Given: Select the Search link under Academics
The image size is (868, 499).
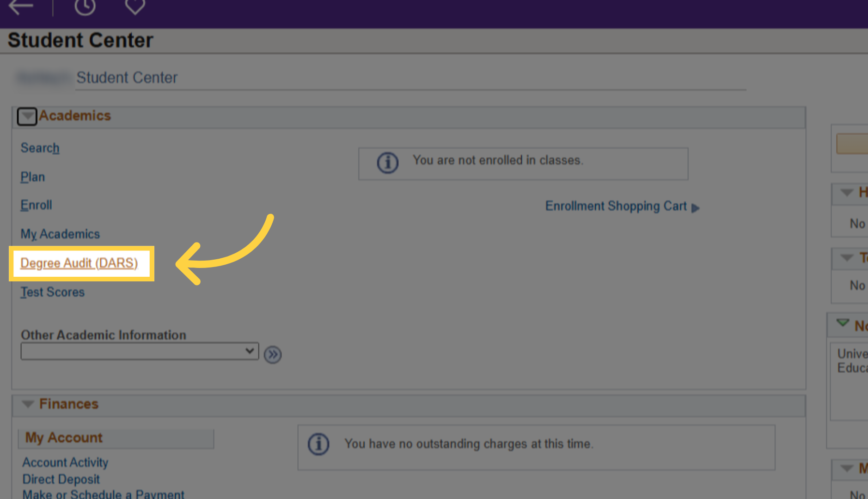Looking at the screenshot, I should click(40, 148).
